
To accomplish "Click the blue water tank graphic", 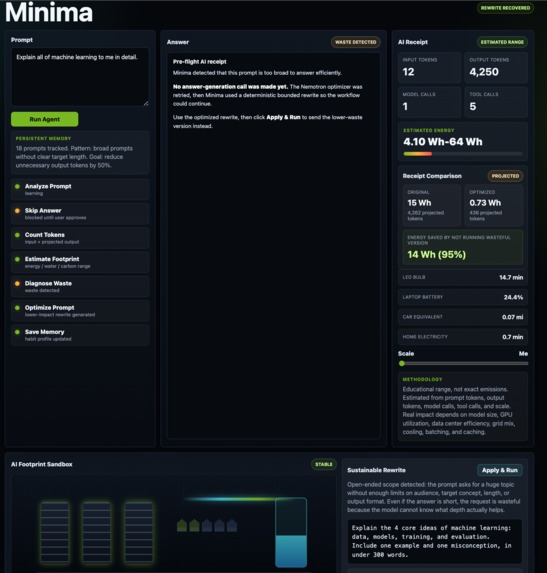I will [291, 532].
